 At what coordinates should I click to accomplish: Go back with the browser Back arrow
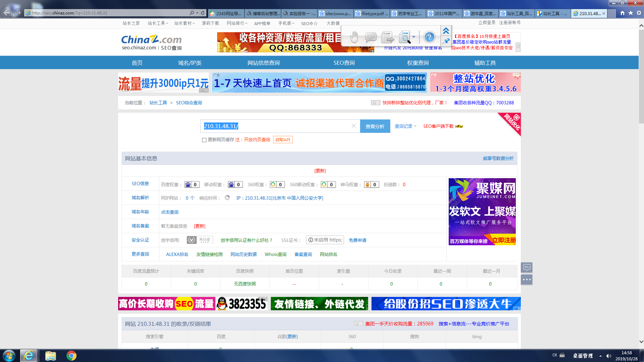(7, 13)
